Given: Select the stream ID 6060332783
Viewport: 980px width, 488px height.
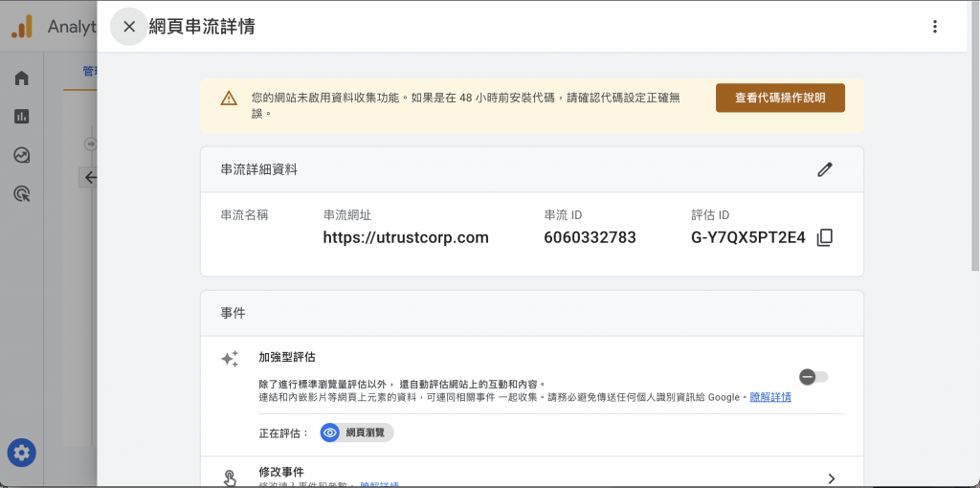Looking at the screenshot, I should (x=590, y=237).
